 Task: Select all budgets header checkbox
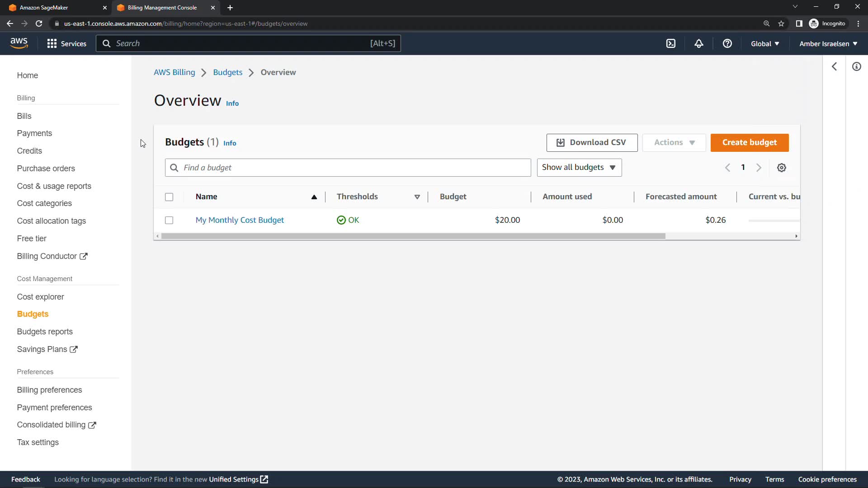click(169, 197)
